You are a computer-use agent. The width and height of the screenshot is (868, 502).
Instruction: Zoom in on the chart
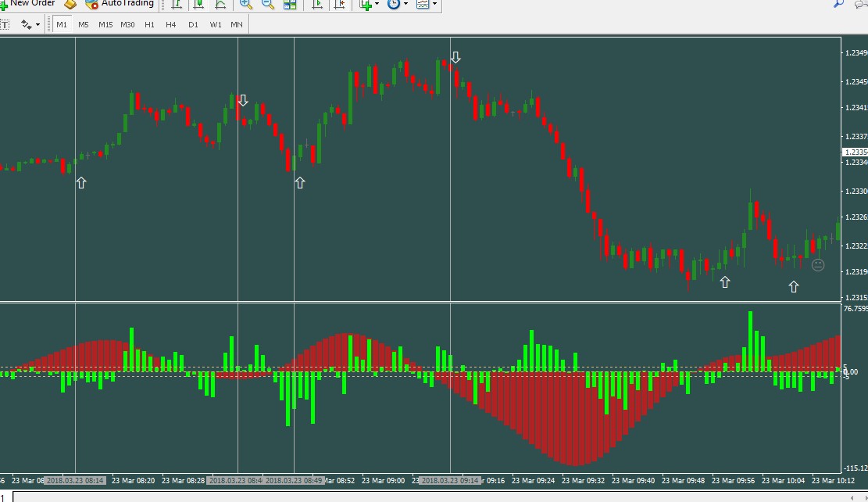coord(246,4)
